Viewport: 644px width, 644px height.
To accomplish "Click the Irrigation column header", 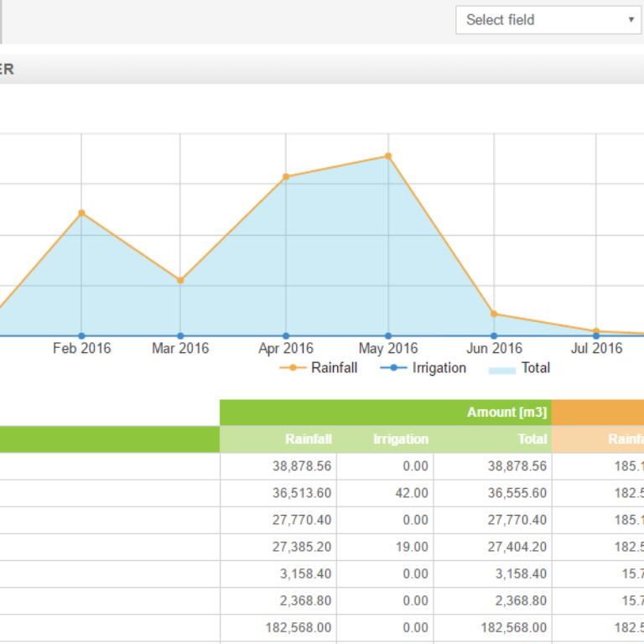I will click(x=385, y=439).
